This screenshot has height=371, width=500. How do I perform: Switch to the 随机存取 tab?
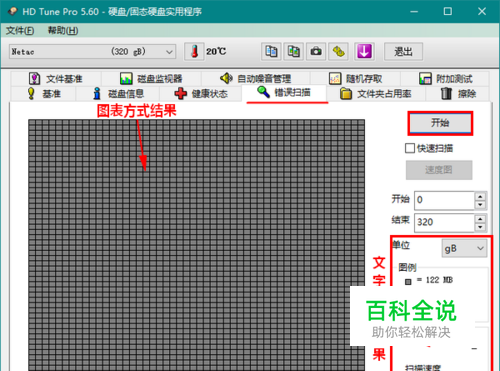click(x=355, y=79)
